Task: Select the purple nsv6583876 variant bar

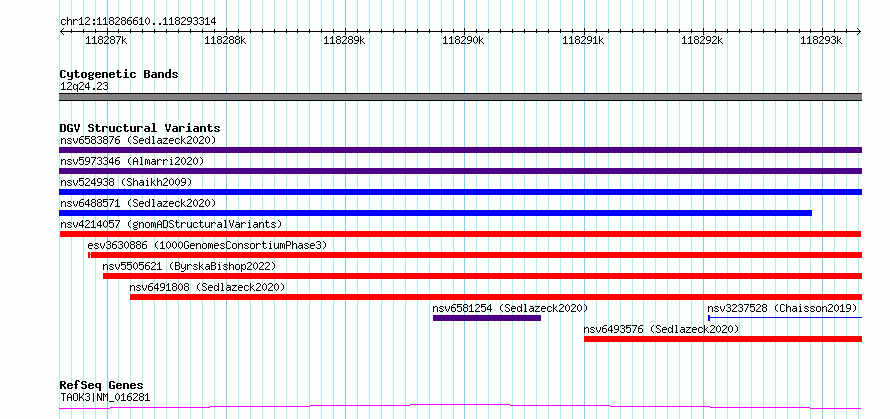Action: [460, 150]
